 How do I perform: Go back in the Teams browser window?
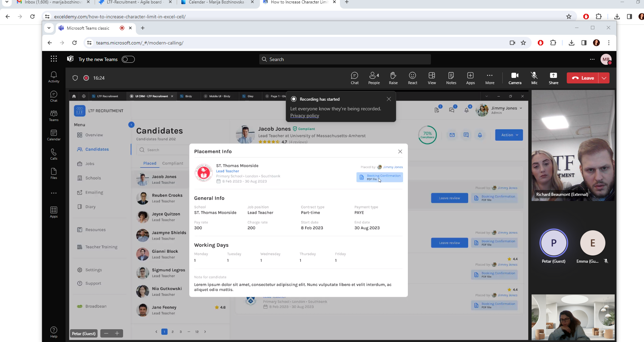(x=50, y=43)
